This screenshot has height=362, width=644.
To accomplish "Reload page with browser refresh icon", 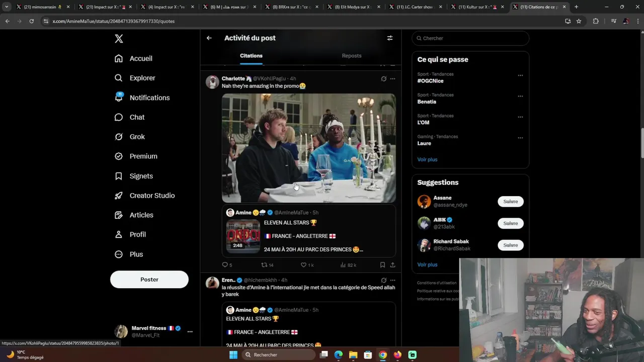I will click(x=31, y=21).
